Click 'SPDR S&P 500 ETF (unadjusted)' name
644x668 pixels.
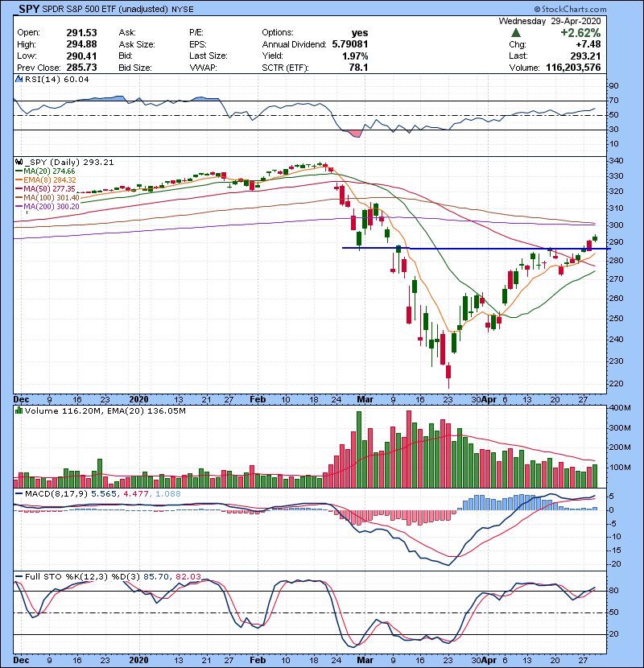[x=105, y=10]
